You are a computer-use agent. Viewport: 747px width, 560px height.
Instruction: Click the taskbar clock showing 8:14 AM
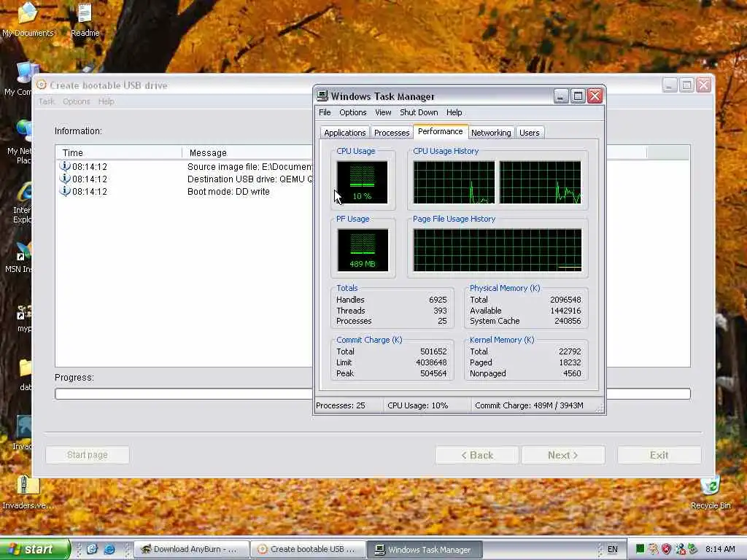click(720, 549)
